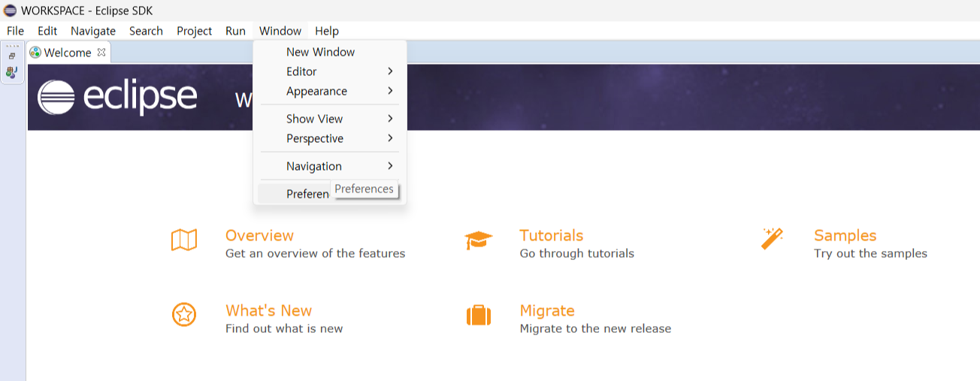Click the Restore icon in the left trim
Screen dimensions: 980x381
pos(12,56)
